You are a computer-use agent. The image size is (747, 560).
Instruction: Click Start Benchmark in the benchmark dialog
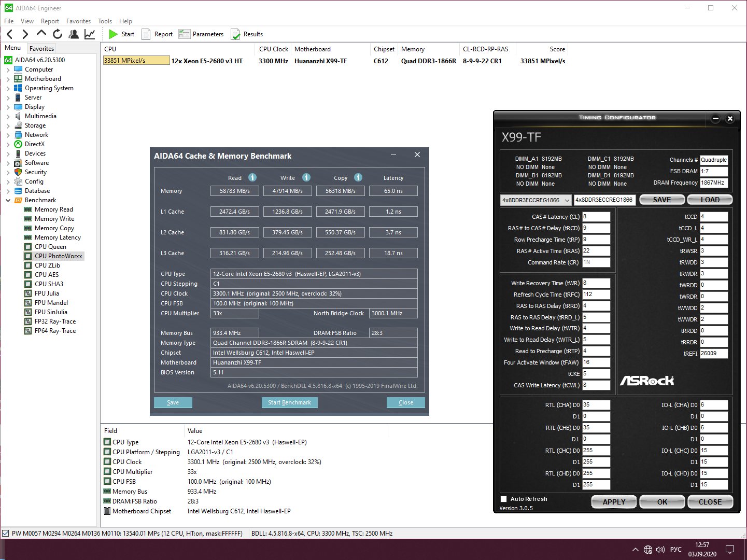click(x=289, y=402)
